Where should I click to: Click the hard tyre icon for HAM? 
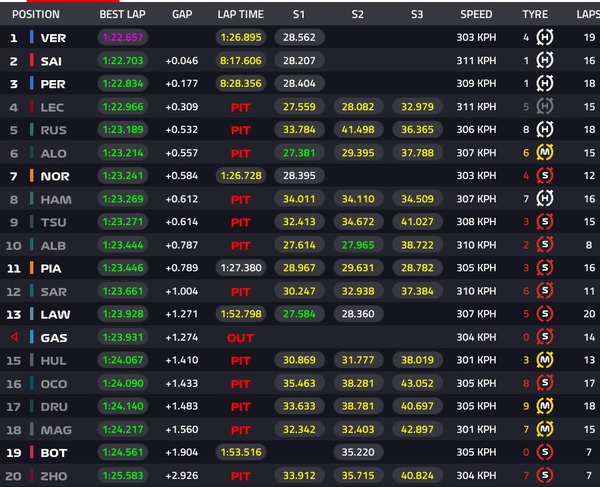545,199
